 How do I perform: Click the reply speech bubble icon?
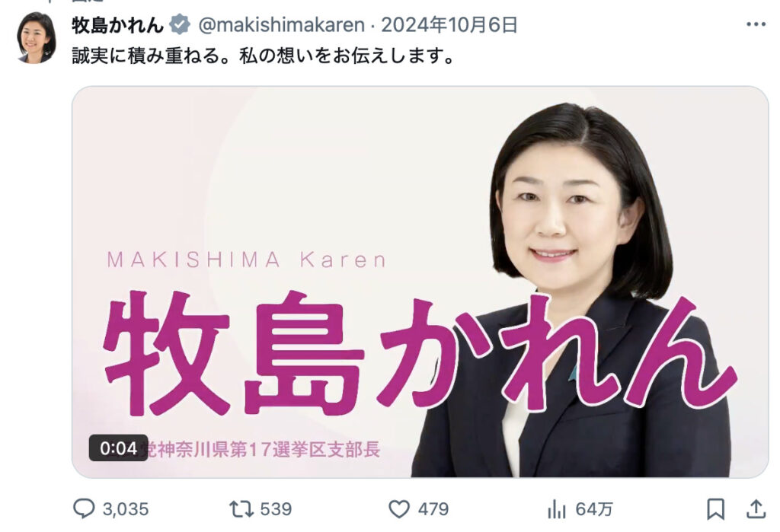point(84,509)
